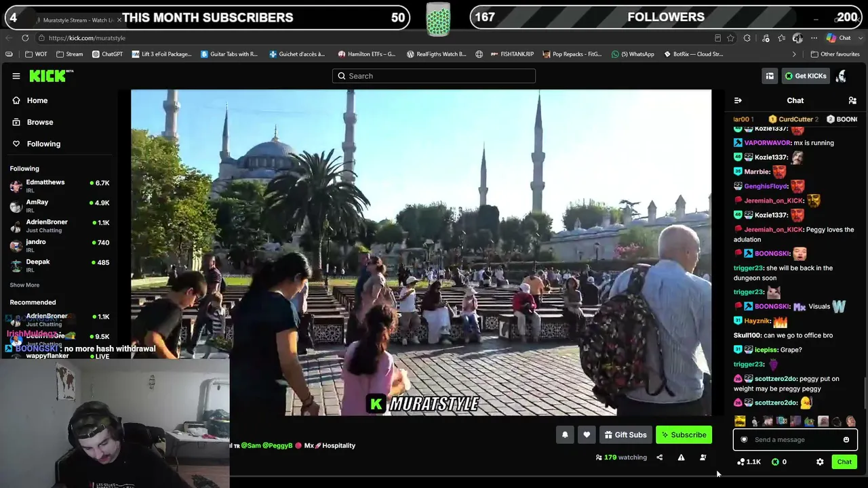Click GenghisFloyd username in chat
The width and height of the screenshot is (868, 488).
click(766, 186)
